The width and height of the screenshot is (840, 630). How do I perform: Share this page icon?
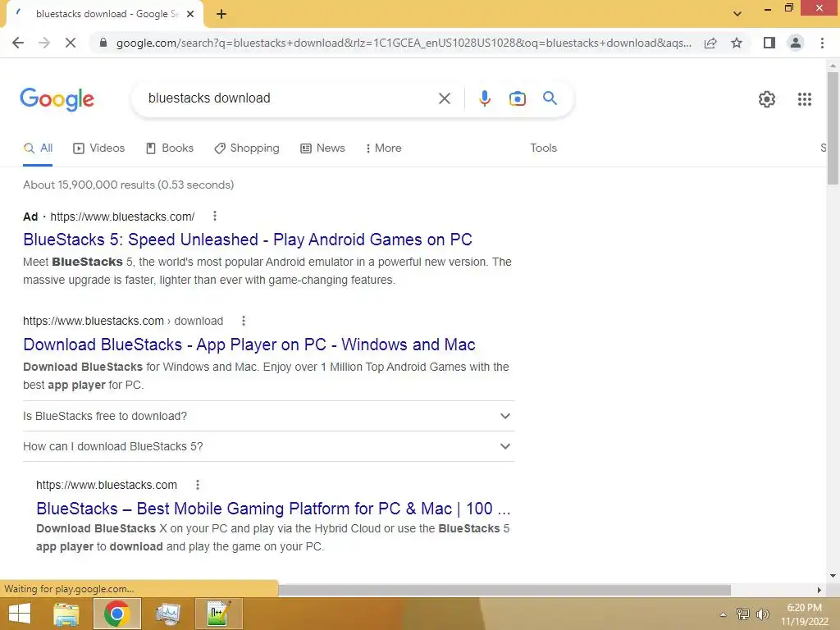click(710, 43)
